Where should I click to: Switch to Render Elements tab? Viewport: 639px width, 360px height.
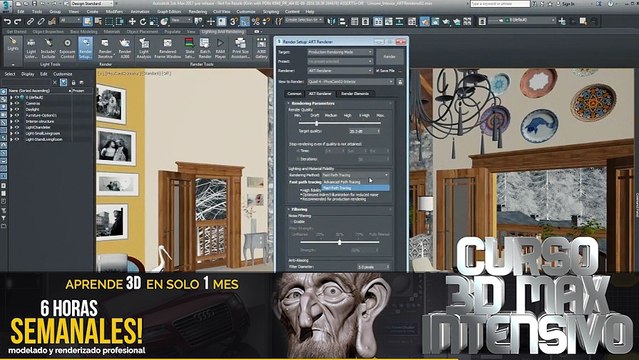point(355,94)
